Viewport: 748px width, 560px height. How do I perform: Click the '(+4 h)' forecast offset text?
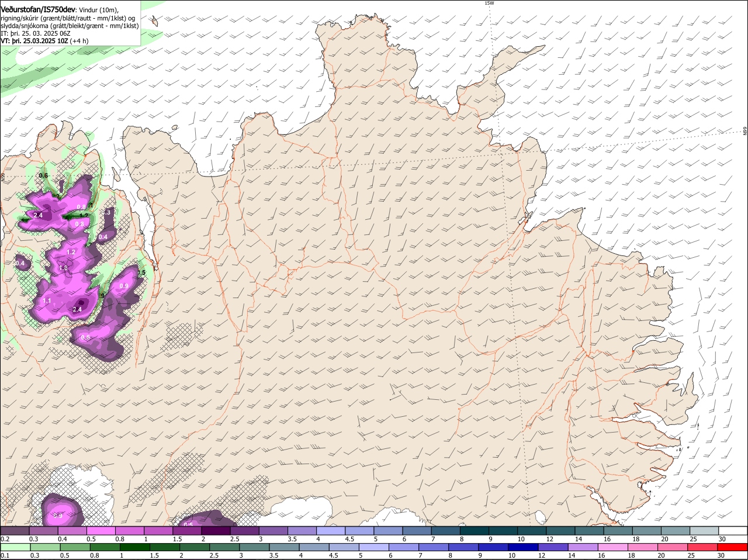79,41
